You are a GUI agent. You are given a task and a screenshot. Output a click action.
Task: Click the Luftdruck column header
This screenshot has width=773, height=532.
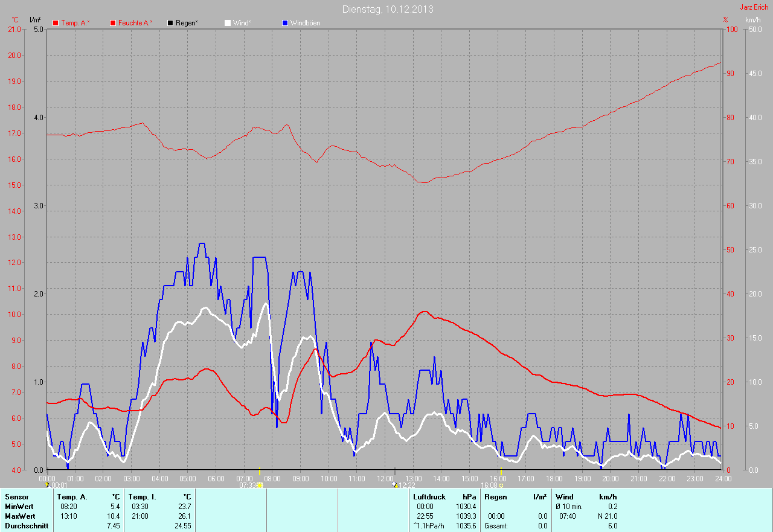(429, 497)
